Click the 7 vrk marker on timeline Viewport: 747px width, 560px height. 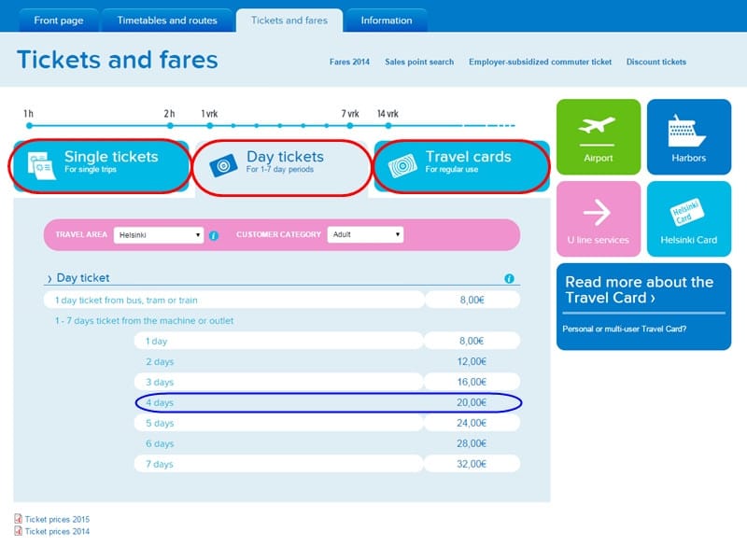click(350, 124)
